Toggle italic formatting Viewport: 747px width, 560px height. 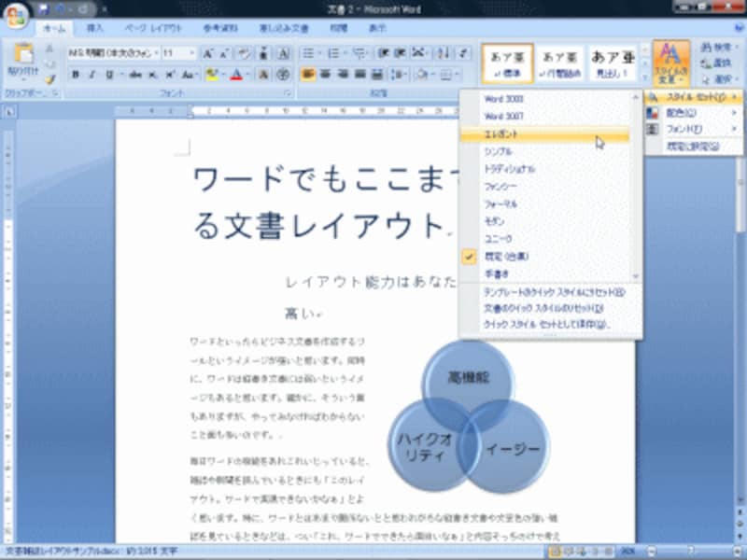point(91,72)
